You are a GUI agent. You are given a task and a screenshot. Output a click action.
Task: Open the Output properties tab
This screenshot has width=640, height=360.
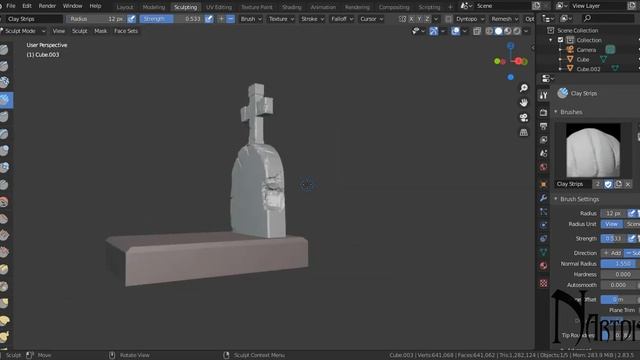point(543,126)
